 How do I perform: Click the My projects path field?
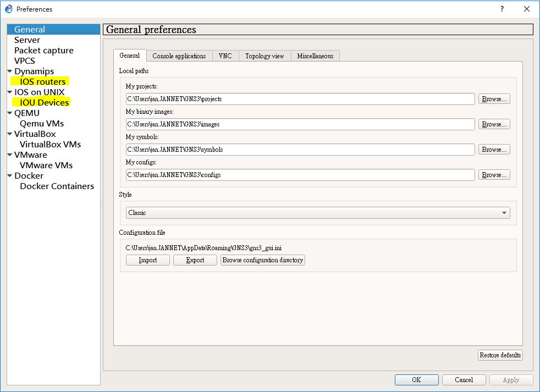(x=300, y=99)
